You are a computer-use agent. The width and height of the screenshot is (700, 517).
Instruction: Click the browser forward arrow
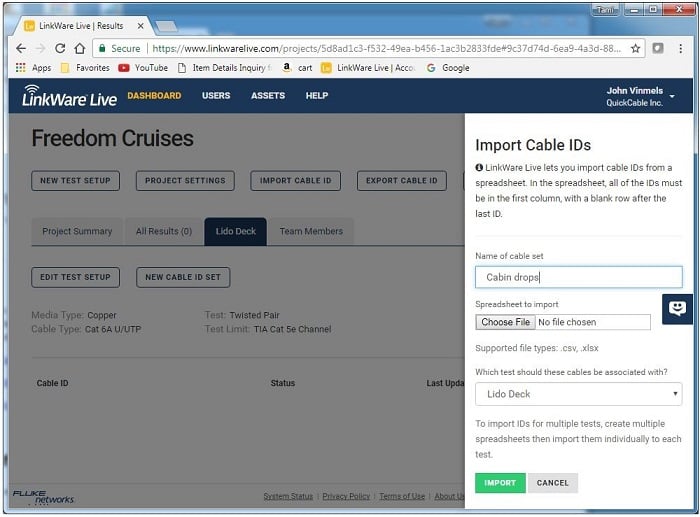(x=40, y=48)
